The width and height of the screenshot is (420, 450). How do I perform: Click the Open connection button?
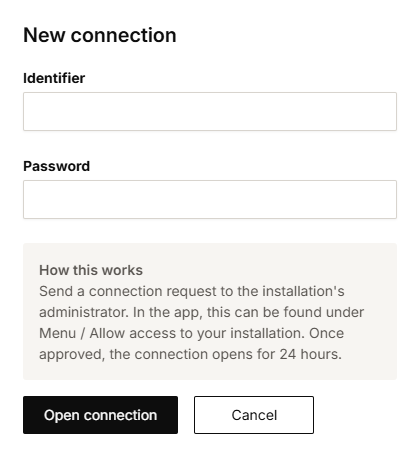(x=100, y=415)
